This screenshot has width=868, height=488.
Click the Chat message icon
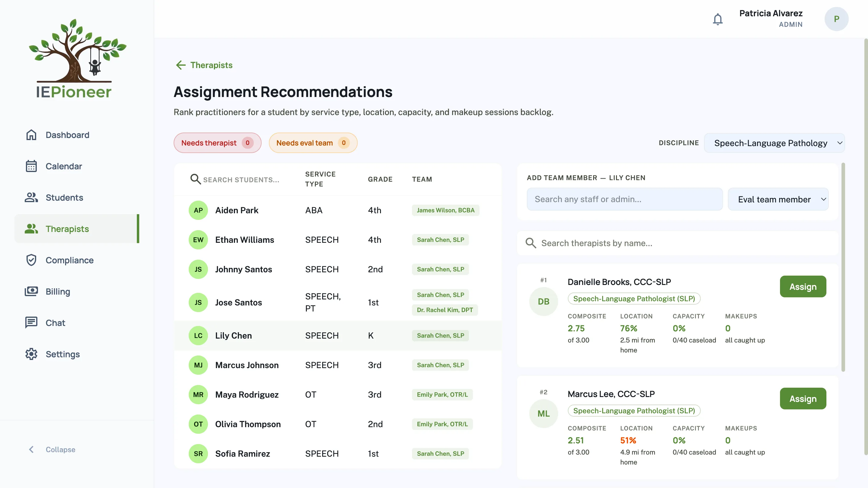31,323
